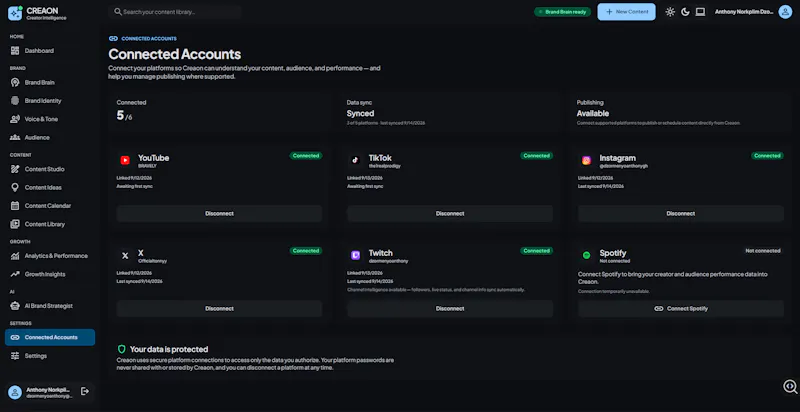Screen dimensions: 800x412
Task: Disconnect the Instagram account
Action: (x=681, y=214)
